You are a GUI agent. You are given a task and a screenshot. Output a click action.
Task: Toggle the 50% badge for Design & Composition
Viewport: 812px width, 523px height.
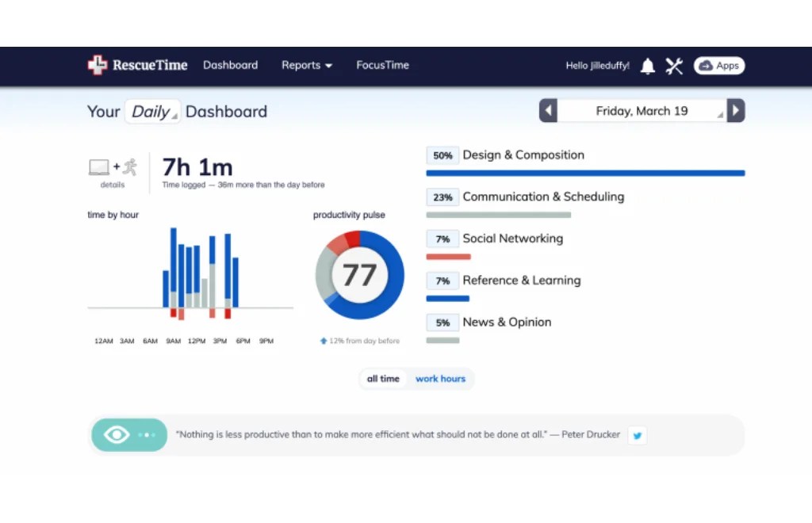pyautogui.click(x=442, y=155)
